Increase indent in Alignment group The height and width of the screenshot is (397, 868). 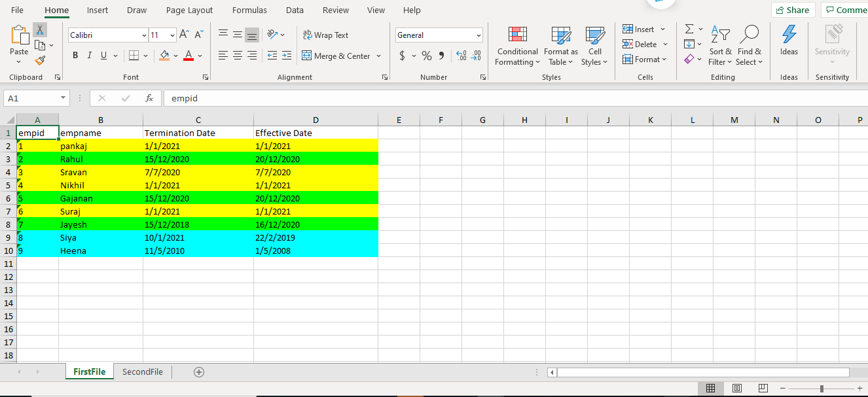point(287,56)
